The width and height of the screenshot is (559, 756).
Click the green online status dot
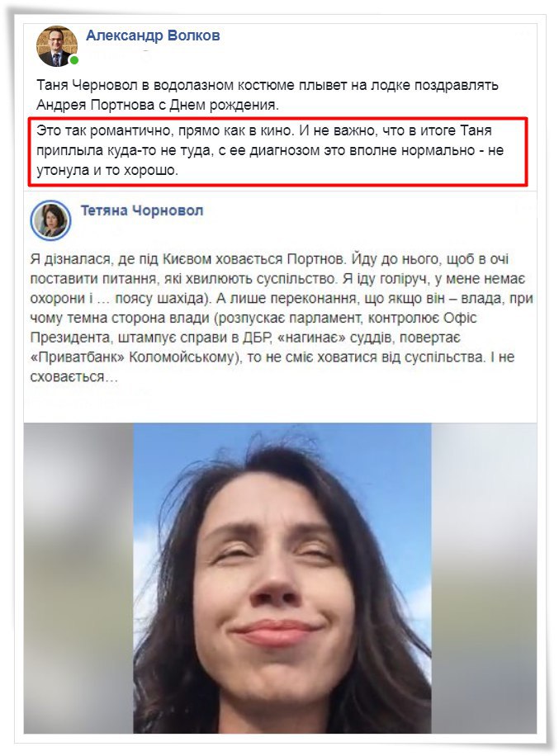(x=73, y=60)
